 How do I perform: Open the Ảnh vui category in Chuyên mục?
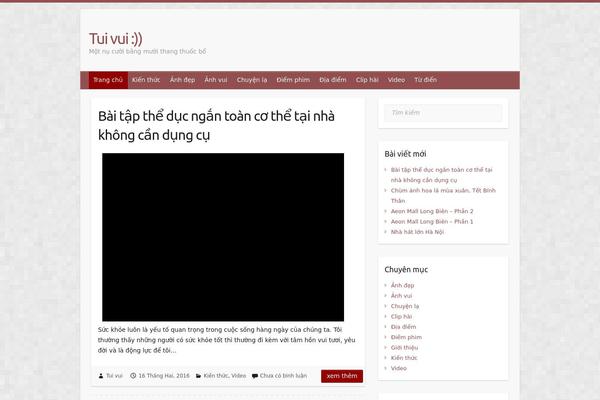pyautogui.click(x=401, y=296)
